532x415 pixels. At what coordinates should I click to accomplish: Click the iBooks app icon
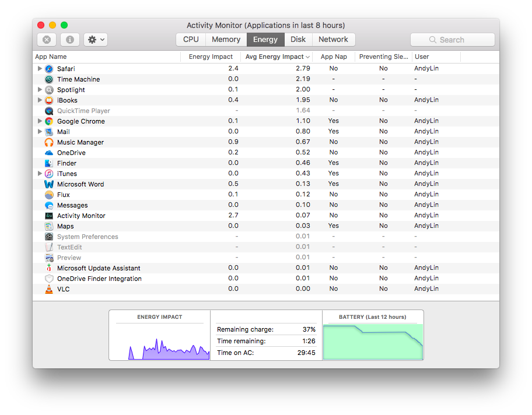(49, 100)
